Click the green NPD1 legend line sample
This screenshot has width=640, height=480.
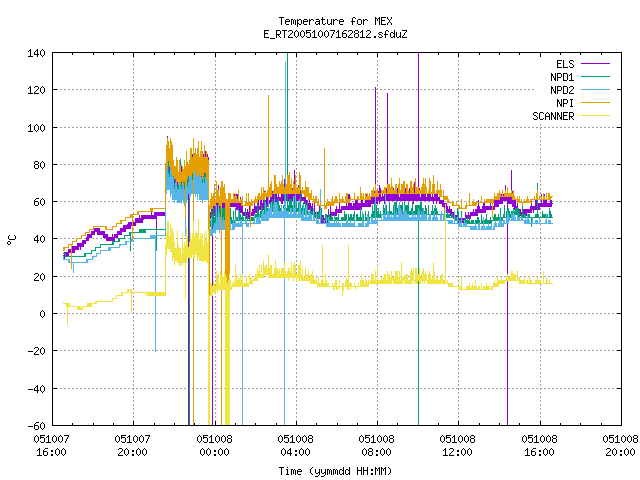tap(596, 77)
